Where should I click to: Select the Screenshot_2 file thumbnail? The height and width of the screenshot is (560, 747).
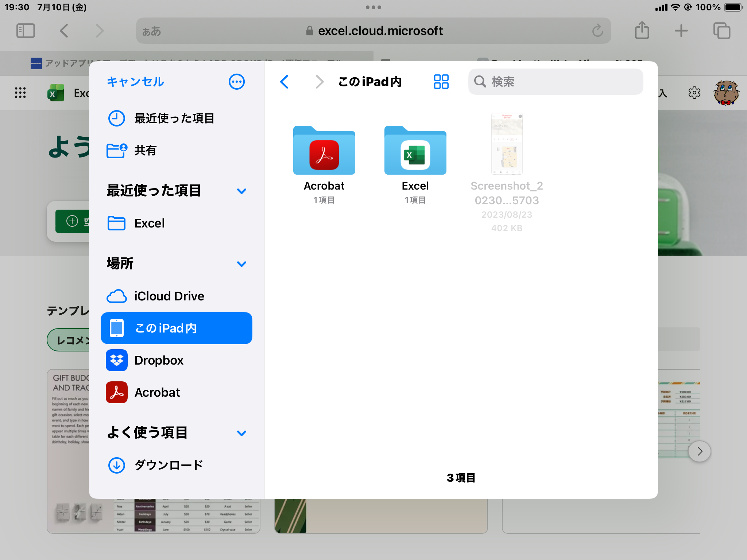507,144
